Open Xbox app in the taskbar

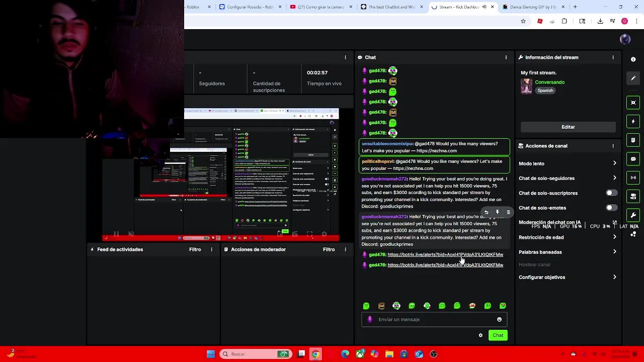(360, 354)
